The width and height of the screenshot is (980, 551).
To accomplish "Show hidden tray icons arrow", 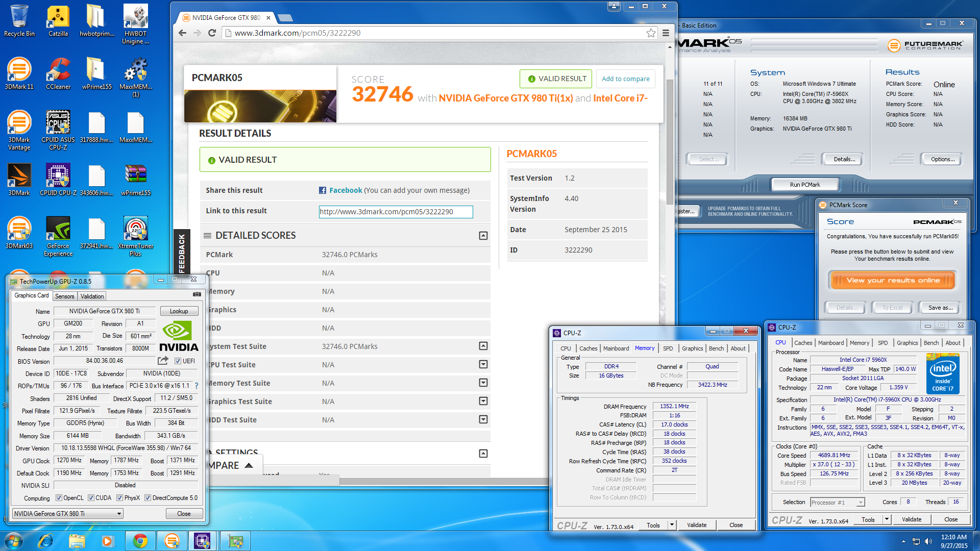I will click(903, 541).
